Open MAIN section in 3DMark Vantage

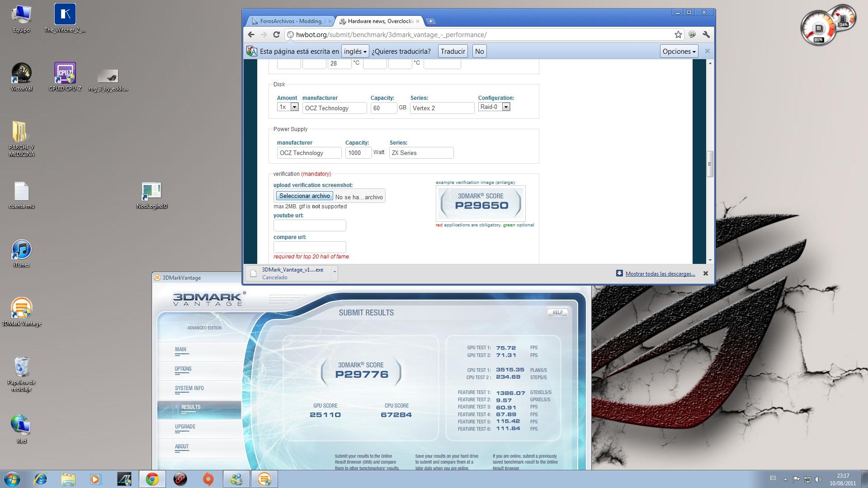(x=180, y=349)
